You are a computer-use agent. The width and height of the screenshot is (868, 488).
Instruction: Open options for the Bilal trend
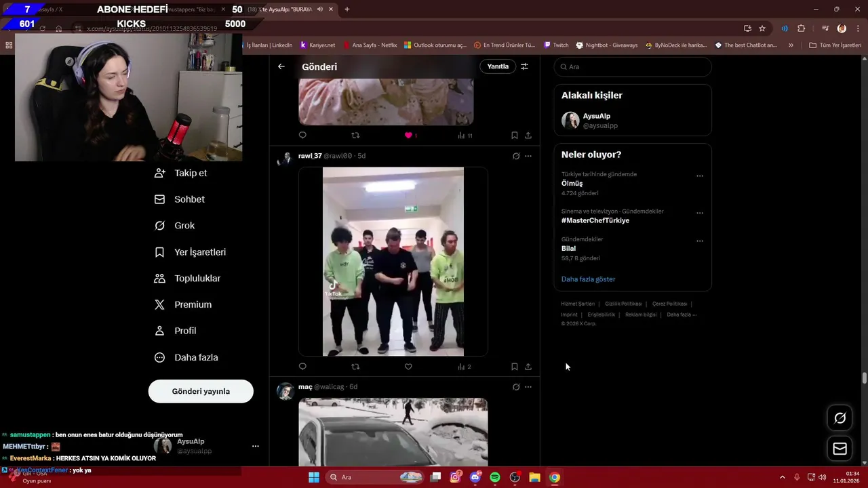click(700, 241)
